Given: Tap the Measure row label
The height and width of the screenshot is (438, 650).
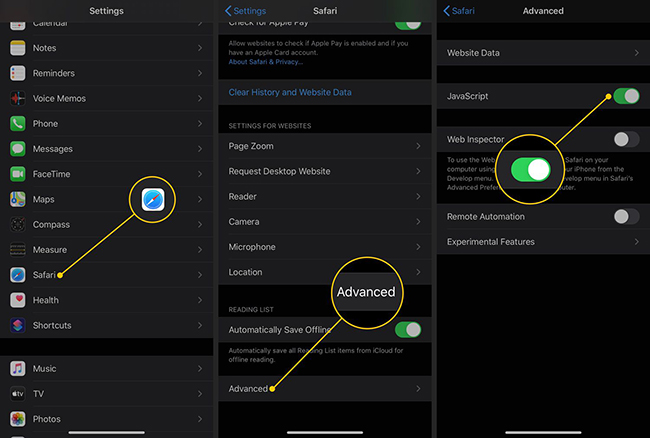Looking at the screenshot, I should (50, 250).
